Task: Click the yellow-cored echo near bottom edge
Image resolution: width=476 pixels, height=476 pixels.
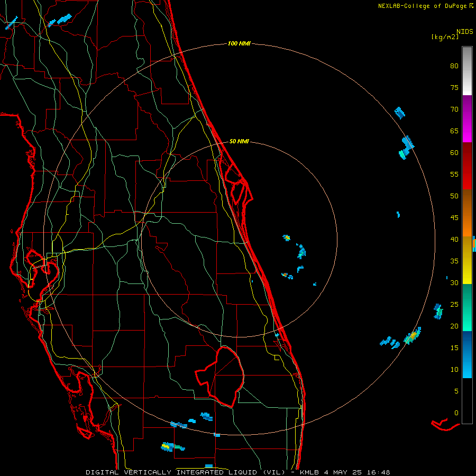Action: 172,446
